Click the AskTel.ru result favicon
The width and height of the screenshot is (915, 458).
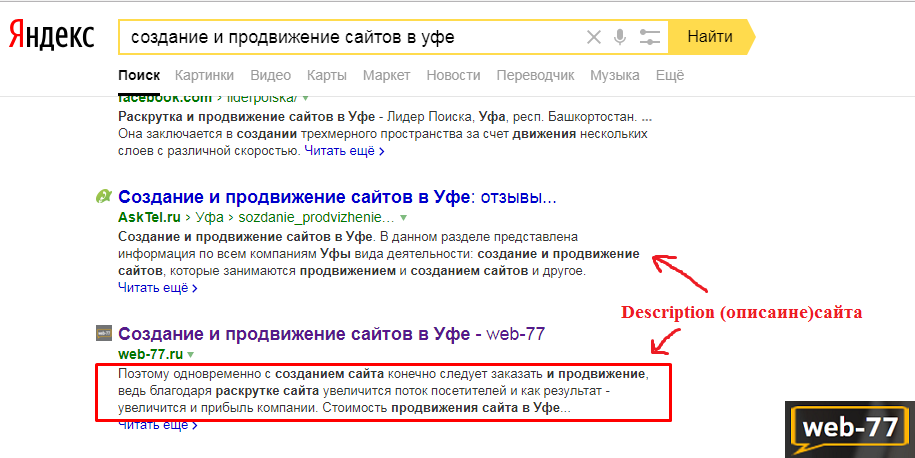pos(103,197)
